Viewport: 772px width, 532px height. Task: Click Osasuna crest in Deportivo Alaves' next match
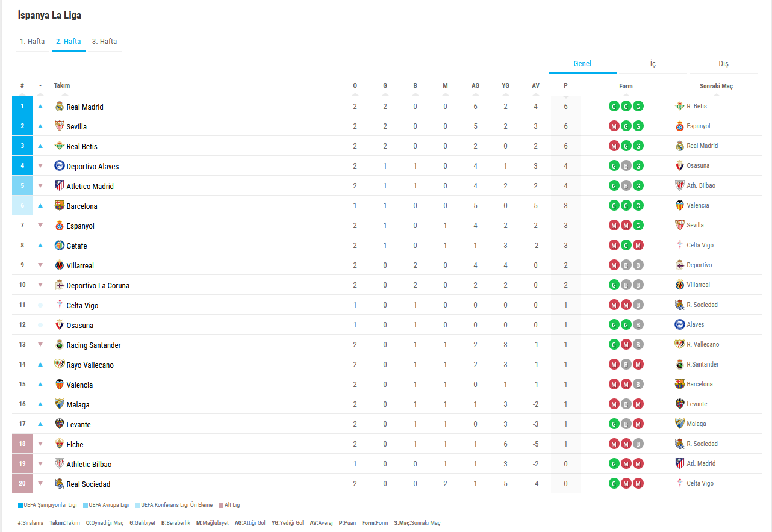coord(680,166)
